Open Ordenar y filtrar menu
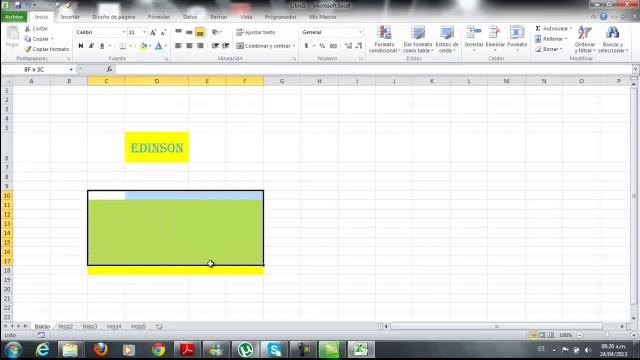The image size is (640, 360). click(584, 39)
